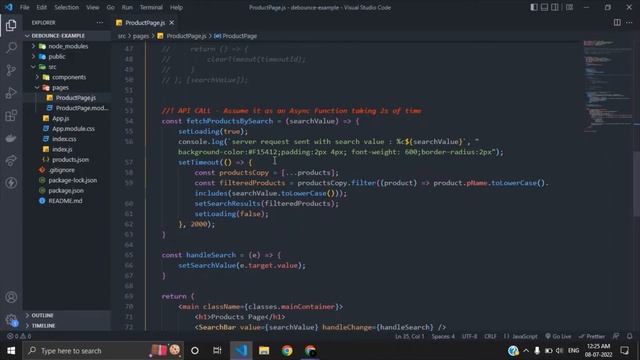Open the Docker view in activity bar
The height and width of the screenshot is (360, 640).
[x=11, y=138]
